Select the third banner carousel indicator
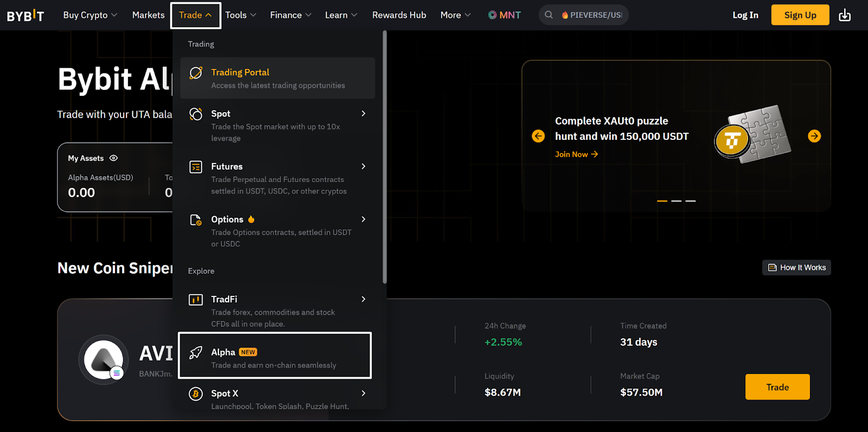The image size is (868, 432). 690,201
